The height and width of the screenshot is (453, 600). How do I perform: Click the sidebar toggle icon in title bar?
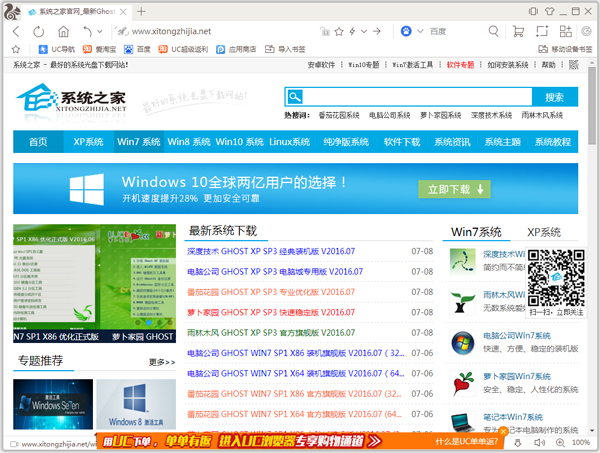click(533, 11)
